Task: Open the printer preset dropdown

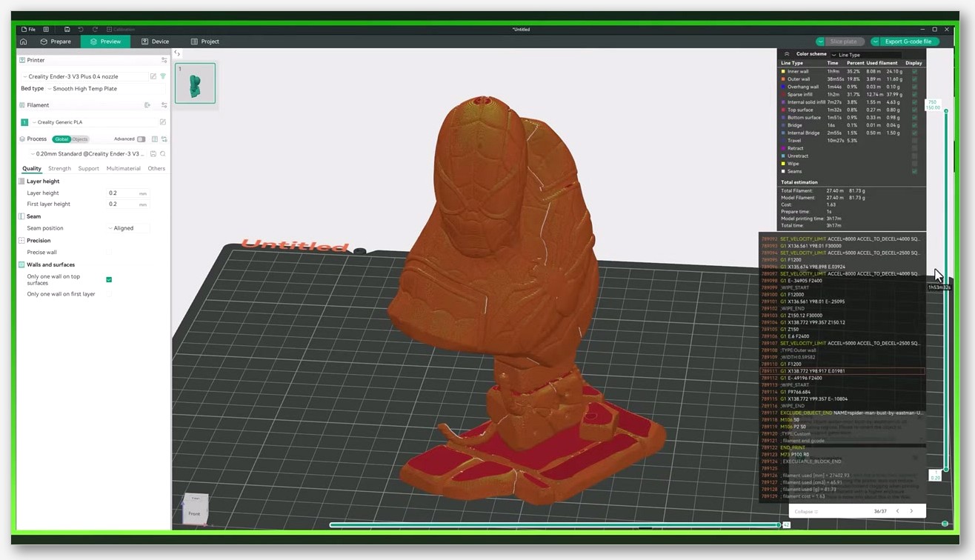Action: (x=84, y=76)
